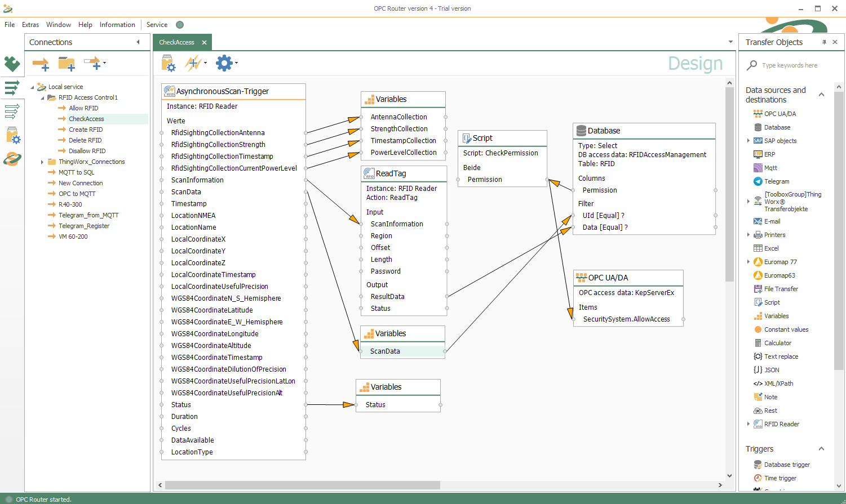Screen dimensions: 846x504
Task: Expand the SAP objects group
Action: 748,141
